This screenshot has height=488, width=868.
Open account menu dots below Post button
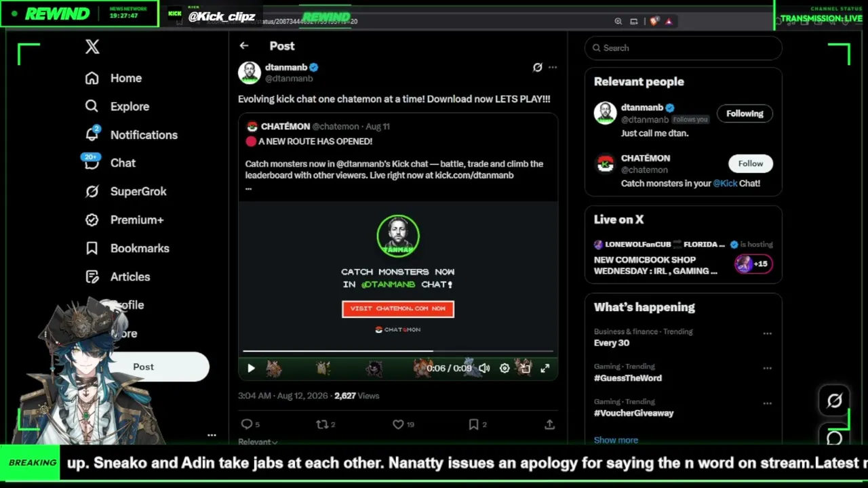pos(212,435)
